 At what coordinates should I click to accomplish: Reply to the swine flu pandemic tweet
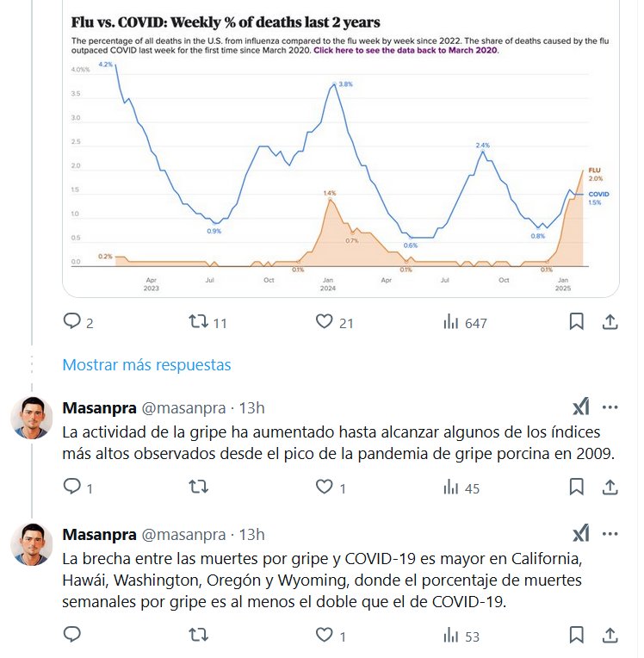[72, 487]
